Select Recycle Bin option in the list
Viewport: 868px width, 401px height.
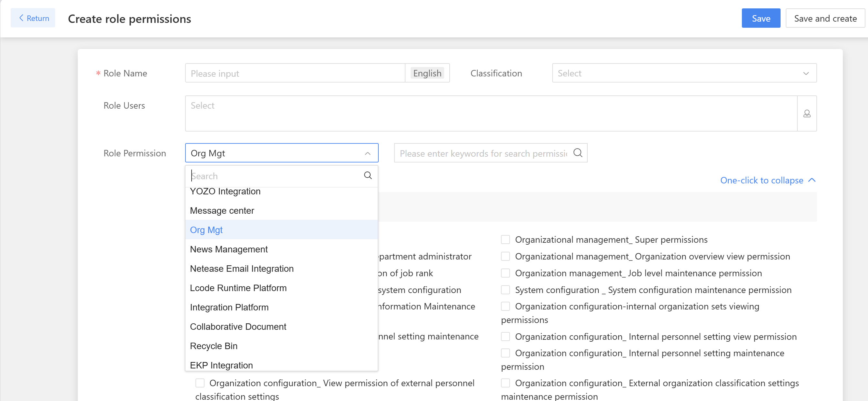[214, 346]
